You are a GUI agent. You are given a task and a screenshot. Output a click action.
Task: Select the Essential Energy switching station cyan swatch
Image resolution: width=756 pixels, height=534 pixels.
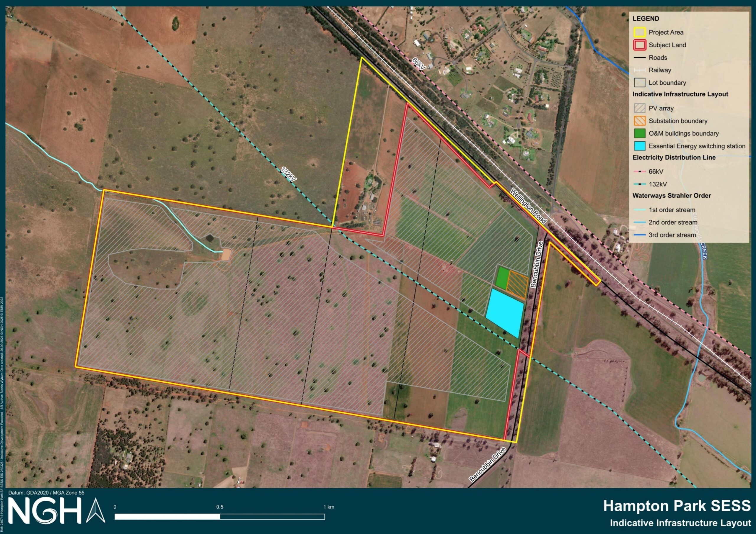tap(639, 146)
